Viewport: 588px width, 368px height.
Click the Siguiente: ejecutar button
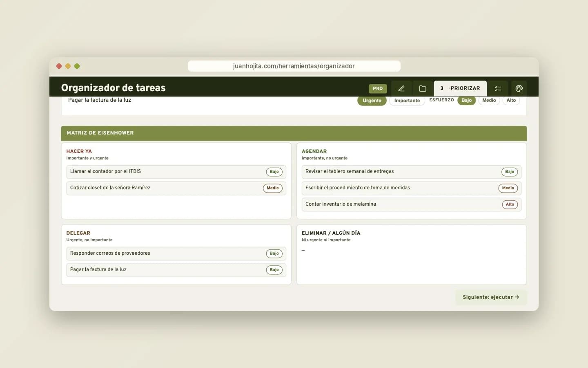(491, 297)
